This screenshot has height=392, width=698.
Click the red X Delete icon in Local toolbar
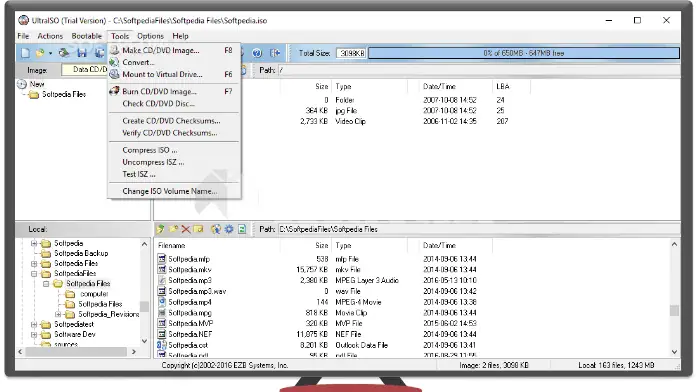(186, 229)
